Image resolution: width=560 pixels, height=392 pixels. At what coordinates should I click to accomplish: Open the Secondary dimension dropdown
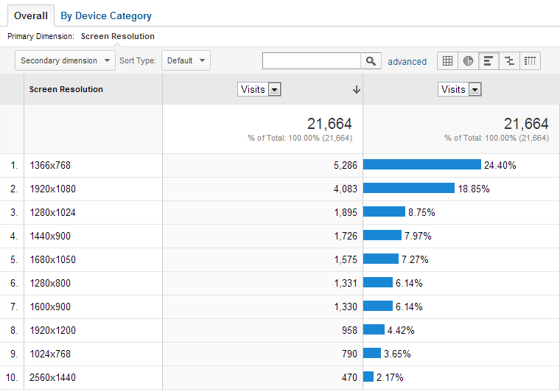click(x=65, y=60)
